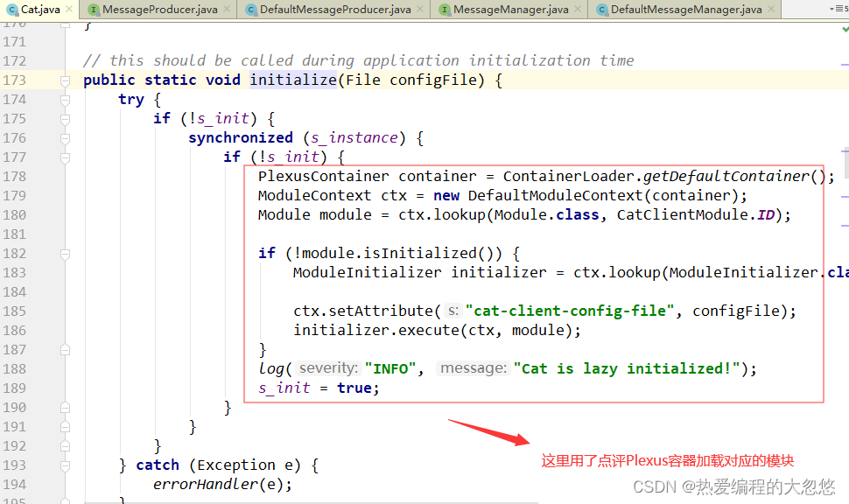Viewport: 849px width, 504px height.
Task: Fold the isInitialized if block at line 182
Action: 65,254
